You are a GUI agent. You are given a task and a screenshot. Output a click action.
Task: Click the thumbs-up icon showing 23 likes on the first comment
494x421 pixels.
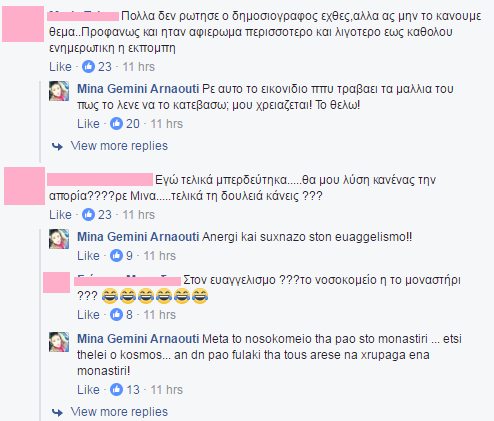(x=88, y=67)
